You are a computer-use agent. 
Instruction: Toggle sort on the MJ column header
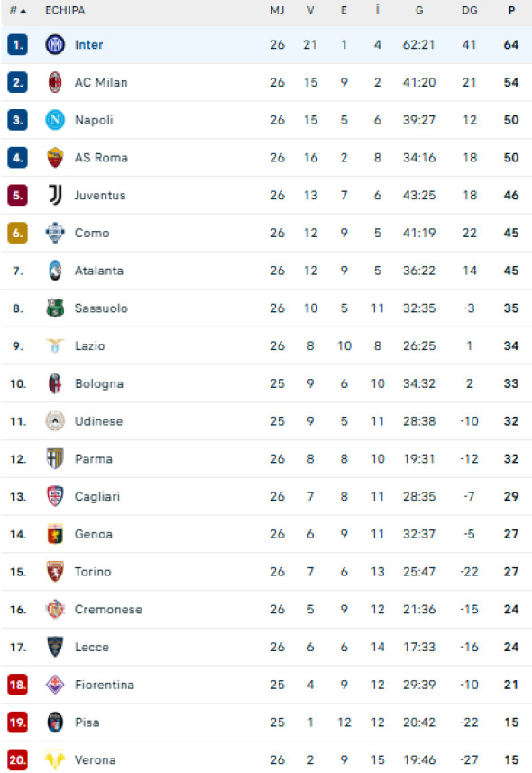point(277,11)
